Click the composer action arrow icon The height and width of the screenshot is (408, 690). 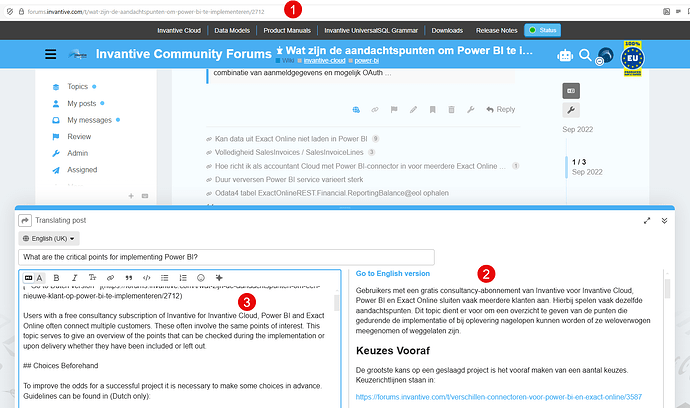(x=25, y=221)
